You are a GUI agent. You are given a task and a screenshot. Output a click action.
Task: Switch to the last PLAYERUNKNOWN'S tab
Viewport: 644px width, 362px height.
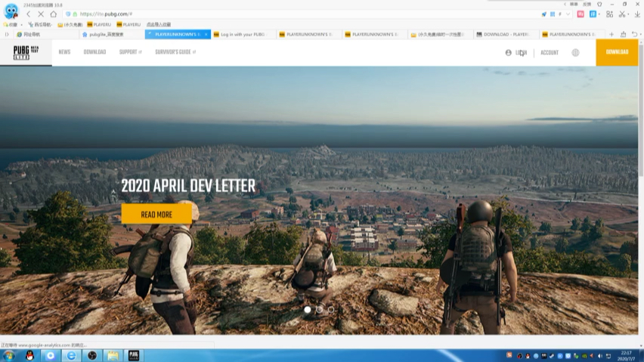point(572,35)
